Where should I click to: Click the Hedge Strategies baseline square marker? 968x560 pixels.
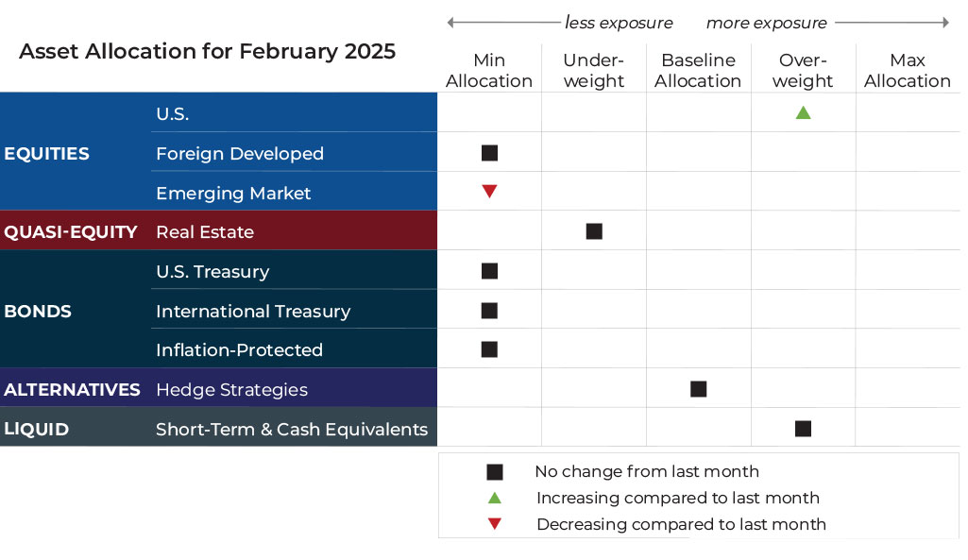tap(699, 389)
